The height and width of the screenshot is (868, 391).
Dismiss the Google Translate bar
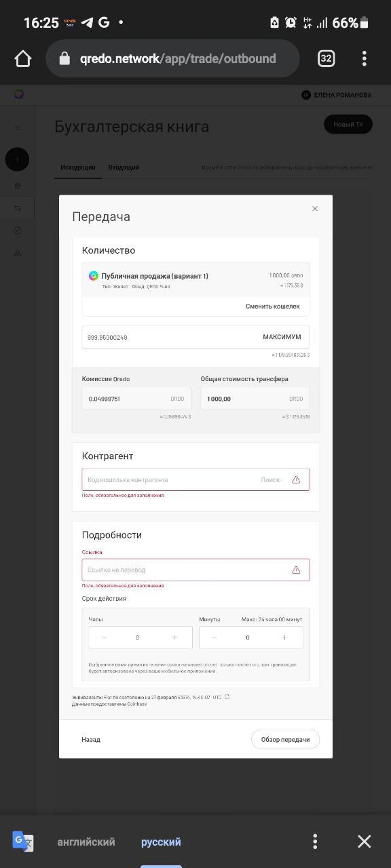[365, 842]
